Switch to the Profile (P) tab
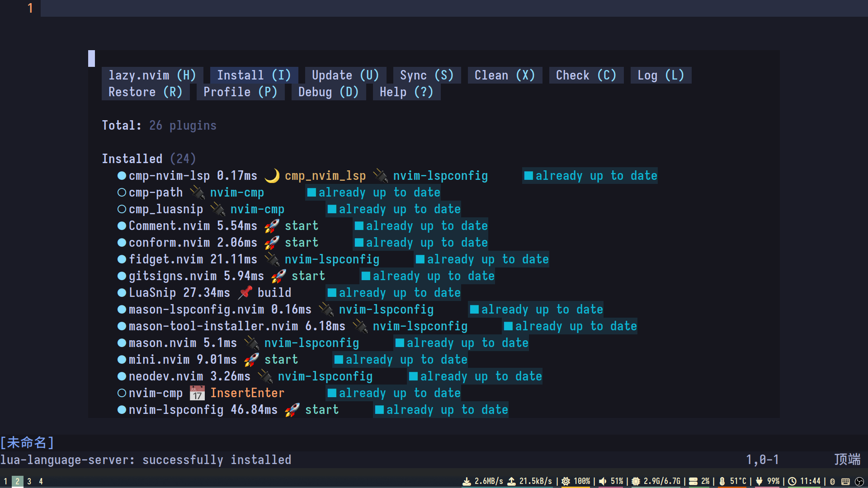The height and width of the screenshot is (488, 868). tap(240, 92)
